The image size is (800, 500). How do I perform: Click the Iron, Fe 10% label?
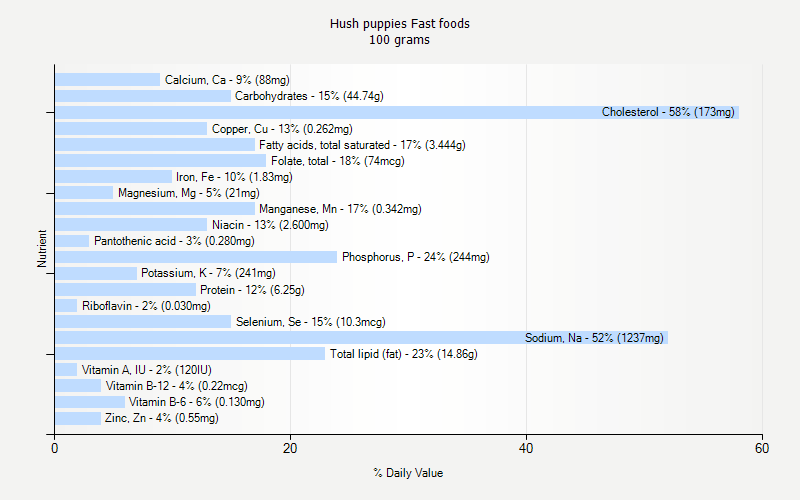tap(234, 177)
